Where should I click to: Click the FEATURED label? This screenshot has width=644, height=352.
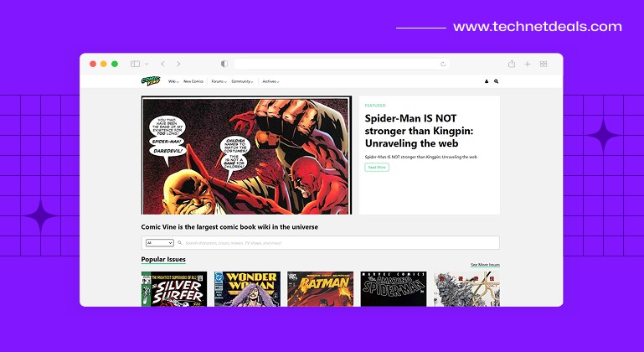pos(375,106)
